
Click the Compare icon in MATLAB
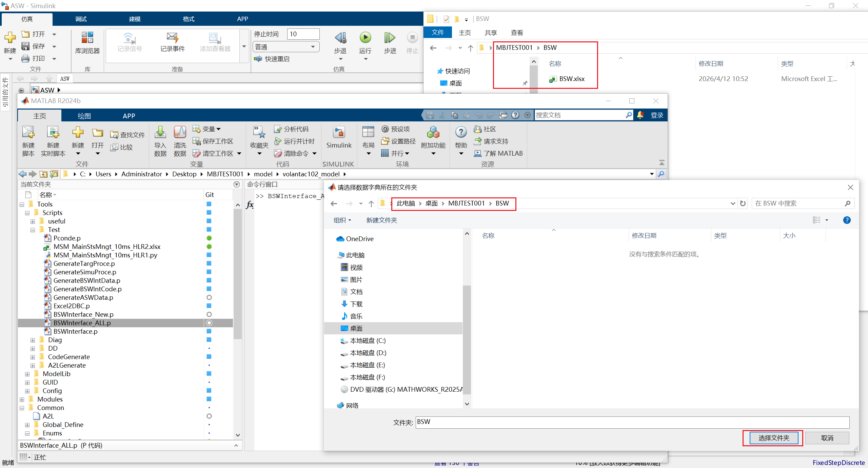click(114, 147)
